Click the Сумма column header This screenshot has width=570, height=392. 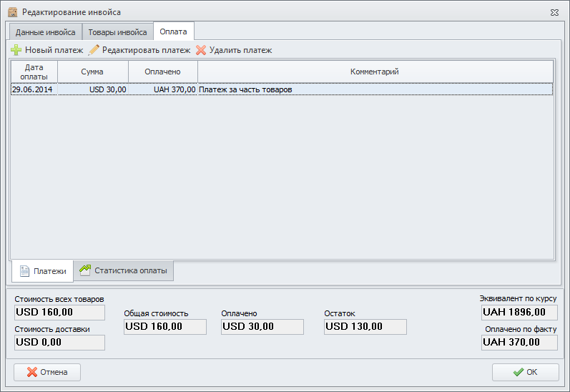pos(92,72)
